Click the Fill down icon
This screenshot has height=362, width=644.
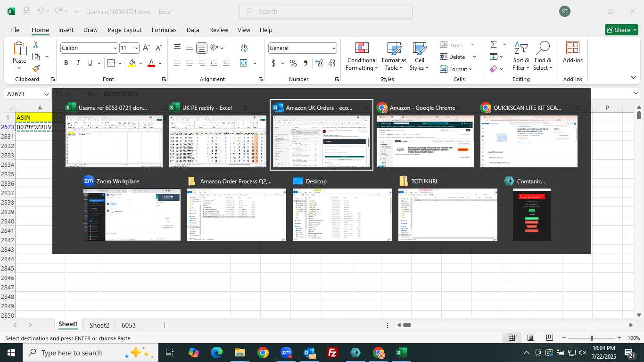pyautogui.click(x=494, y=57)
